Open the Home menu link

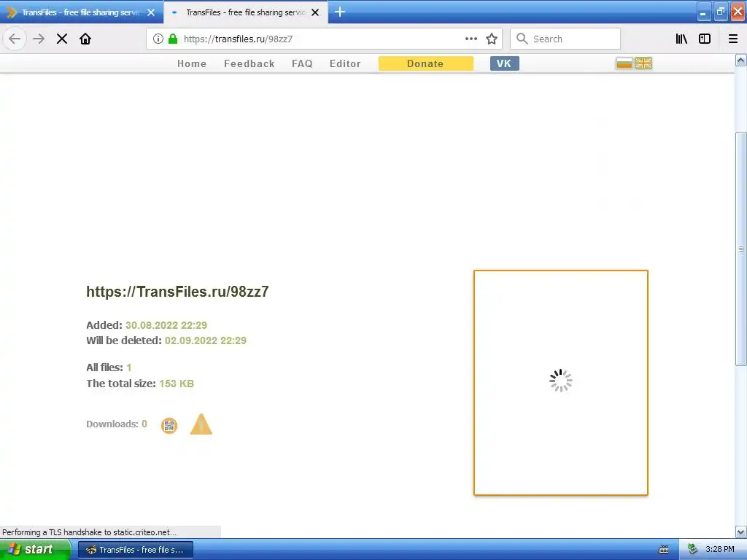click(x=192, y=64)
